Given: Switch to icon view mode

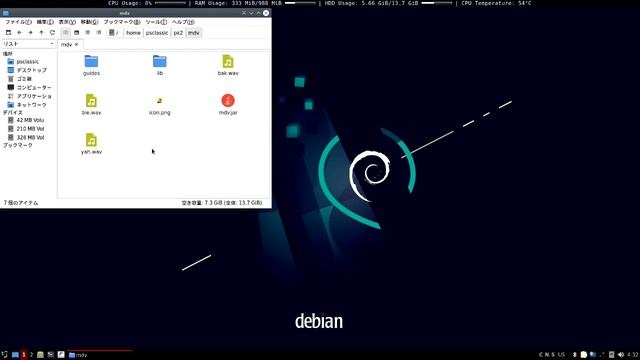Looking at the screenshot, I should tap(65, 33).
